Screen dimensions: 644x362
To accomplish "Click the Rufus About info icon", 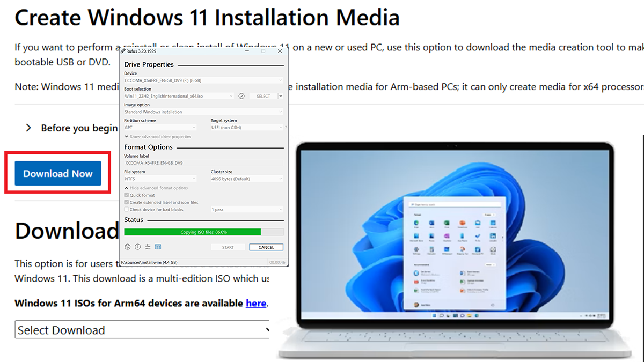I will tap(137, 247).
